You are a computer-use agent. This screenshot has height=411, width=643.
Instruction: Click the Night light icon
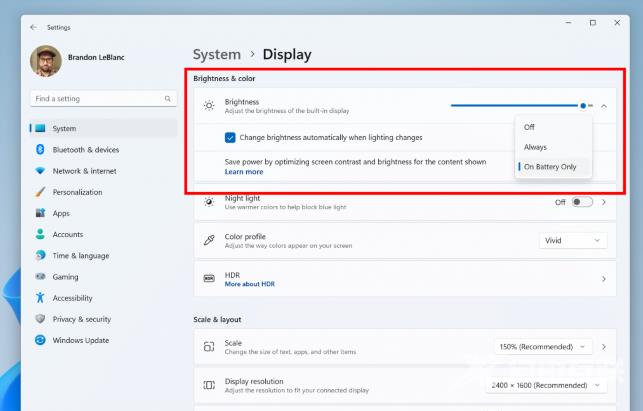[209, 202]
